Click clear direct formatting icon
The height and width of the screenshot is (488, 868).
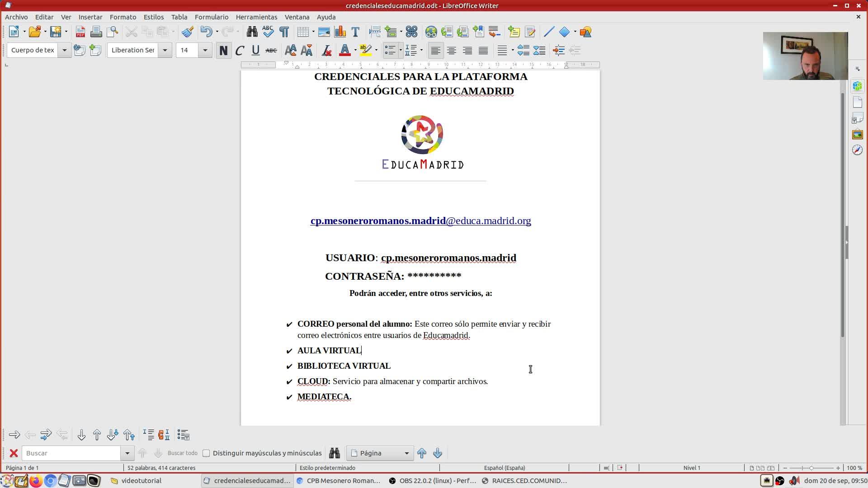point(326,51)
